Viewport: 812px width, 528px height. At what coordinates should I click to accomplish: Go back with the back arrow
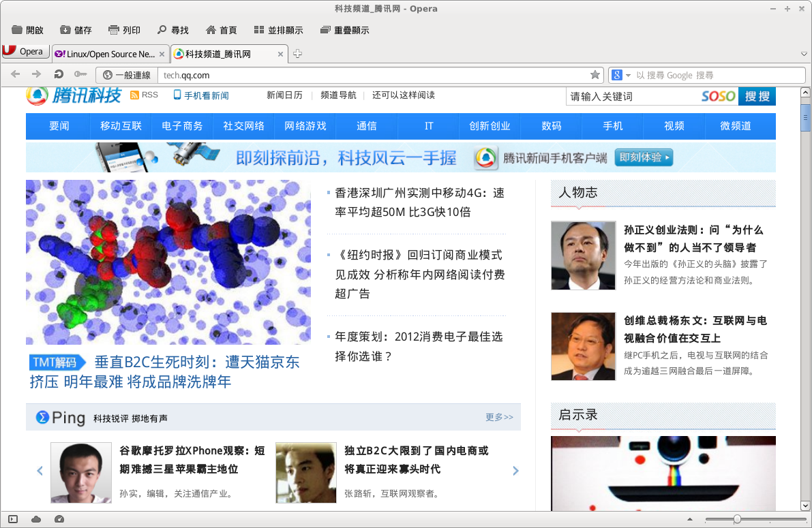(16, 74)
